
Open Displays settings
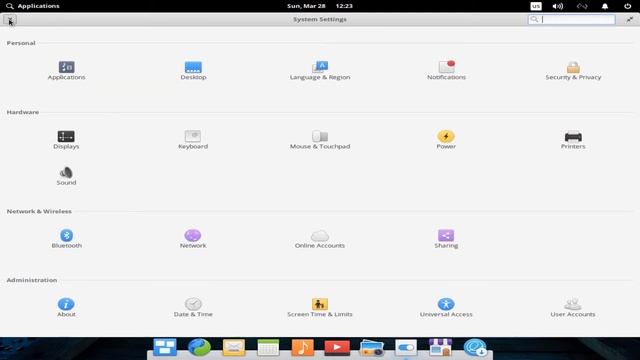(66, 140)
